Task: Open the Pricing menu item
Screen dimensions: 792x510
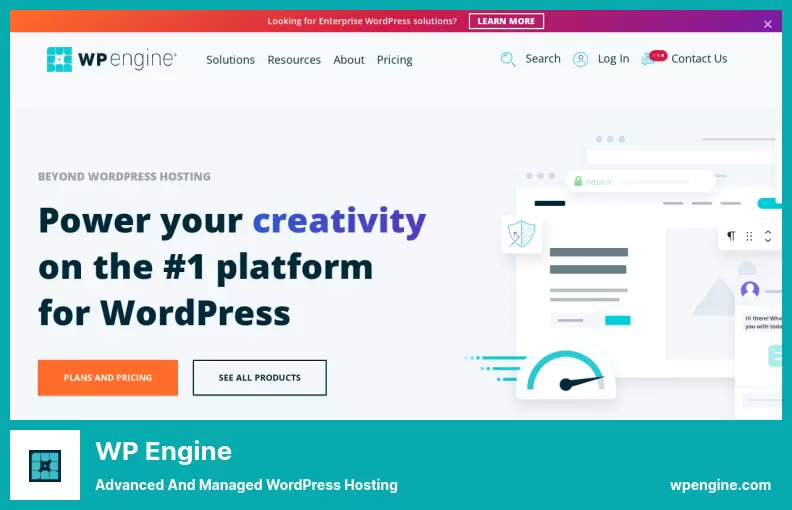Action: tap(394, 60)
